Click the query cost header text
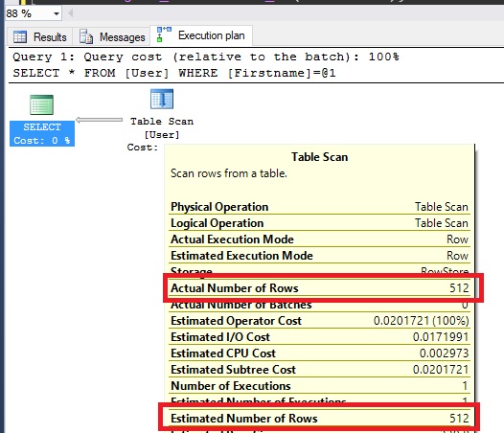 [x=206, y=57]
